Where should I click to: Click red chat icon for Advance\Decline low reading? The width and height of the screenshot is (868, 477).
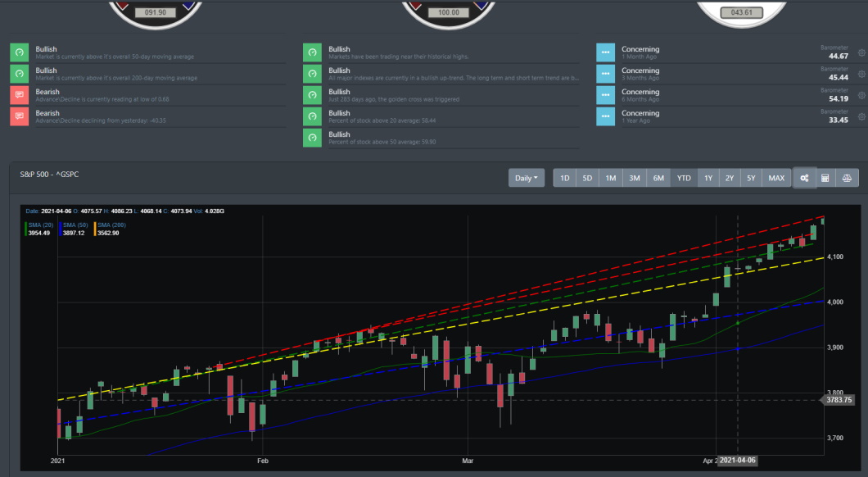[19, 96]
